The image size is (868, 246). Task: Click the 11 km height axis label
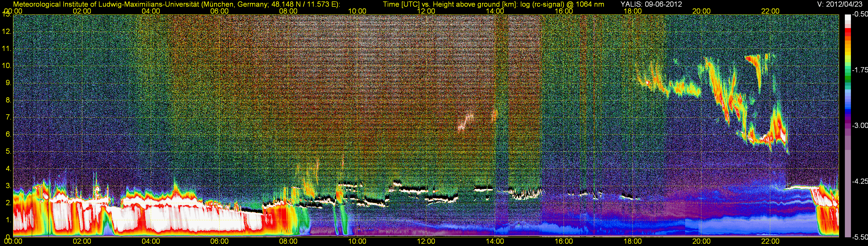tap(7, 49)
